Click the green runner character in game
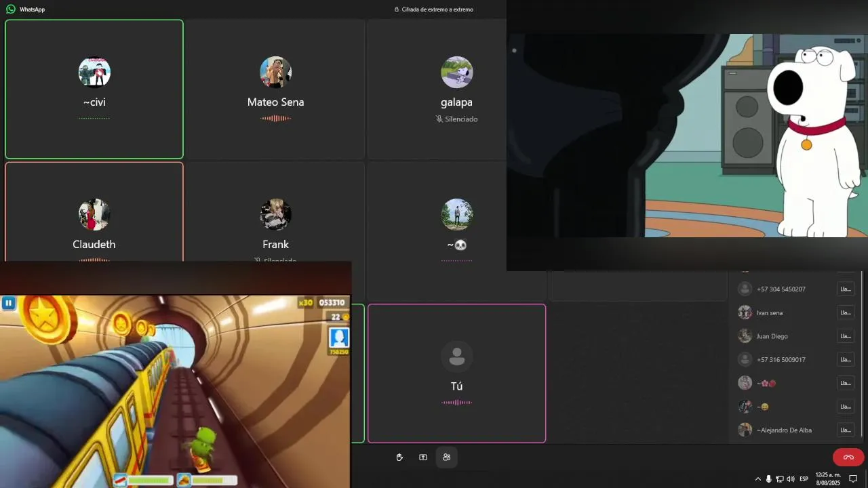The width and height of the screenshot is (868, 488). 203,447
